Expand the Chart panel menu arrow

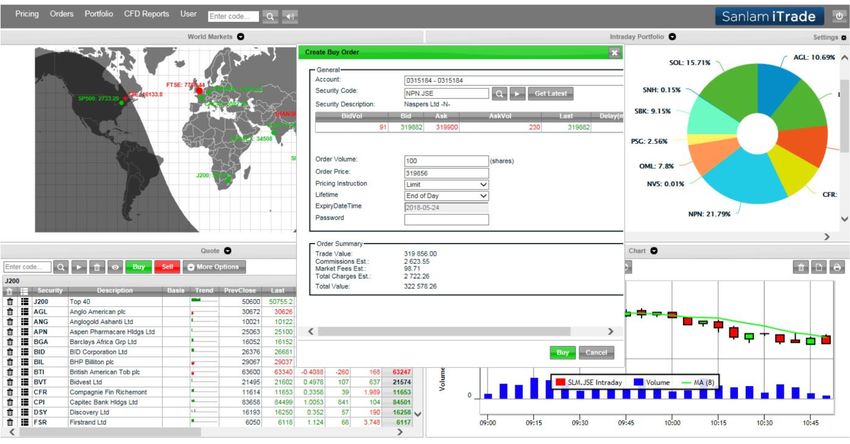(654, 250)
